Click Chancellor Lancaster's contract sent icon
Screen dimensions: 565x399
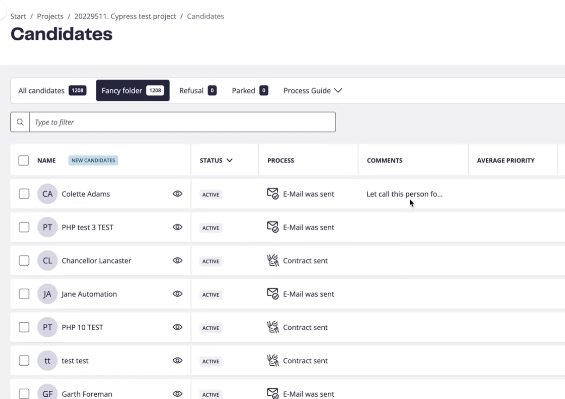click(272, 260)
